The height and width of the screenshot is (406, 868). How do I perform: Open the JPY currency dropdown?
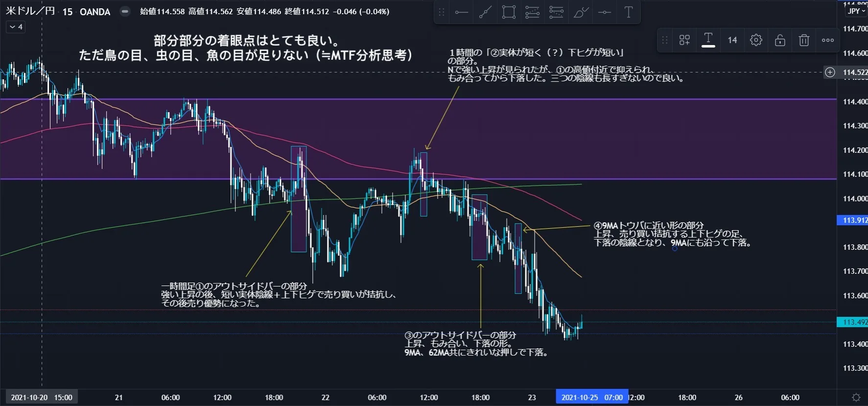(x=856, y=11)
